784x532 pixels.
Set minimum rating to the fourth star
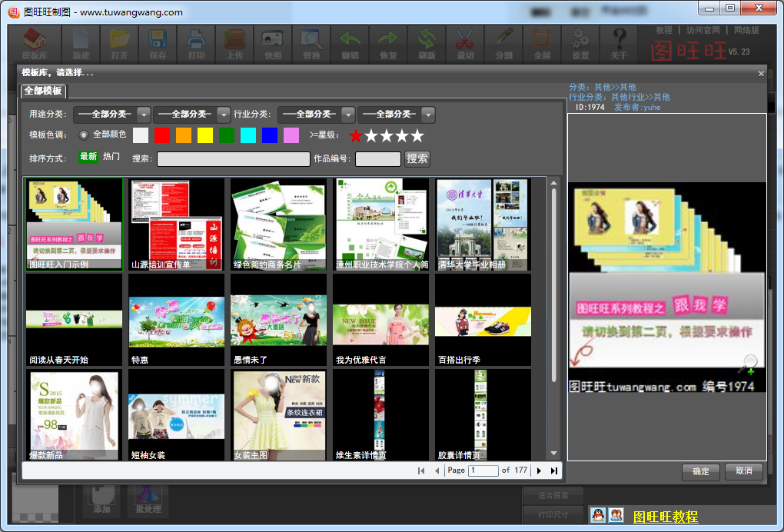[402, 135]
